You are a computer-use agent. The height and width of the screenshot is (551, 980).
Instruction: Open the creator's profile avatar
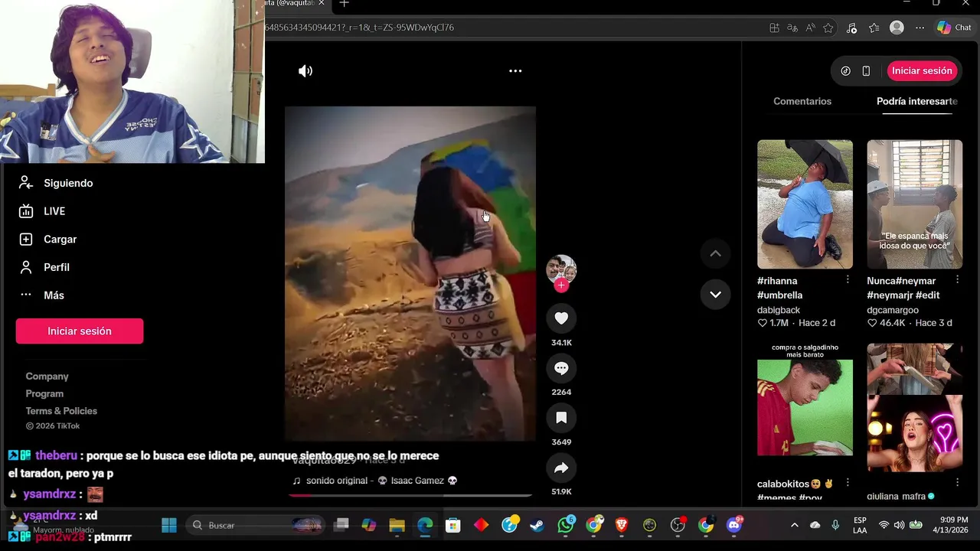(561, 269)
